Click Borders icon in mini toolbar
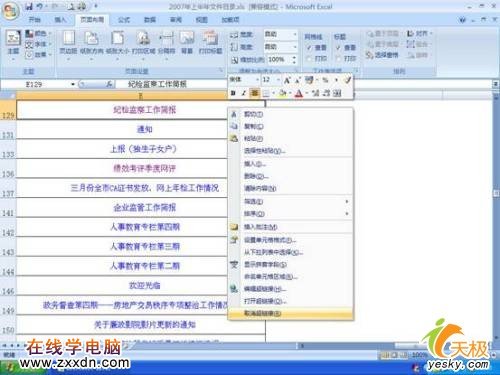The image size is (500, 375). 266,93
